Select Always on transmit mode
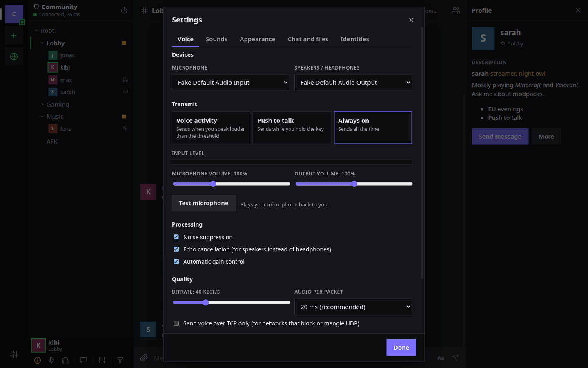The width and height of the screenshot is (588, 368). (x=373, y=128)
